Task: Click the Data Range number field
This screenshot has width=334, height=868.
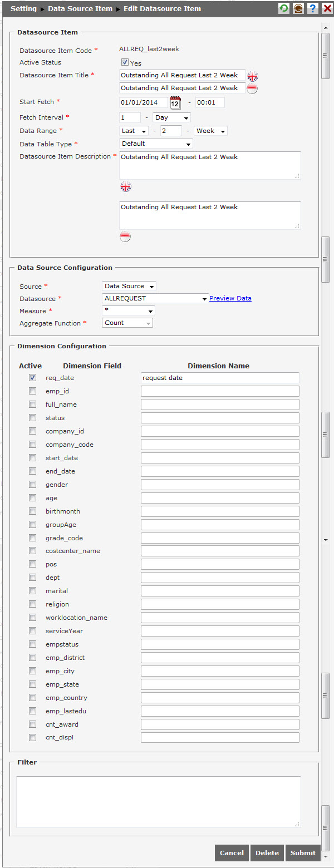Action: tap(171, 131)
